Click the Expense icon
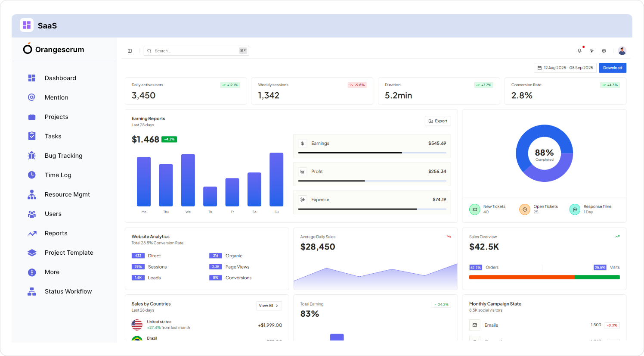Image resolution: width=644 pixels, height=356 pixels. 303,200
